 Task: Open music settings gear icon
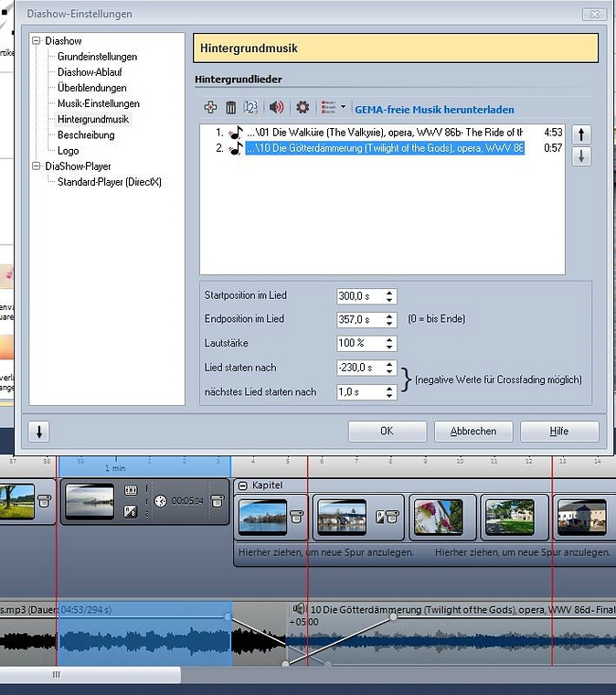pyautogui.click(x=303, y=108)
